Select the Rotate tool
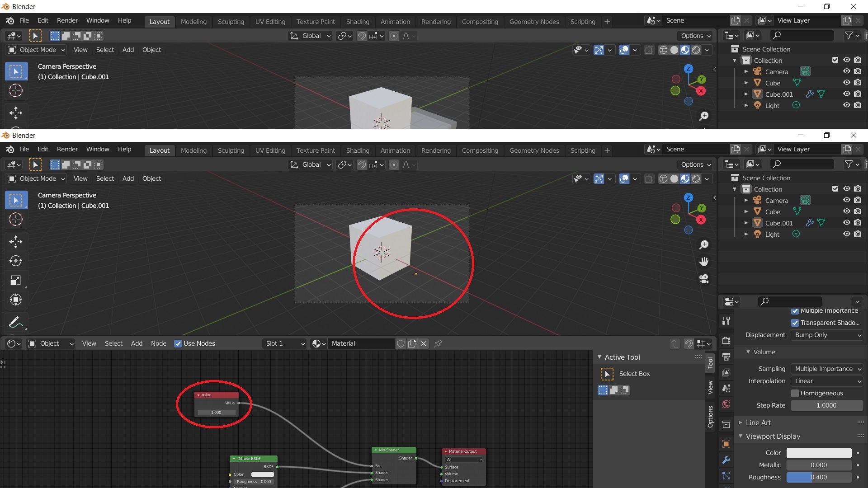 point(16,261)
